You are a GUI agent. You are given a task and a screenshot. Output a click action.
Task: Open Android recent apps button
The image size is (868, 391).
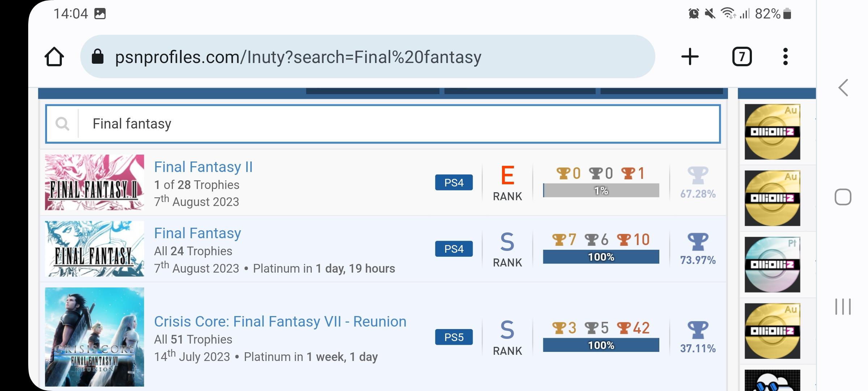coord(843,307)
